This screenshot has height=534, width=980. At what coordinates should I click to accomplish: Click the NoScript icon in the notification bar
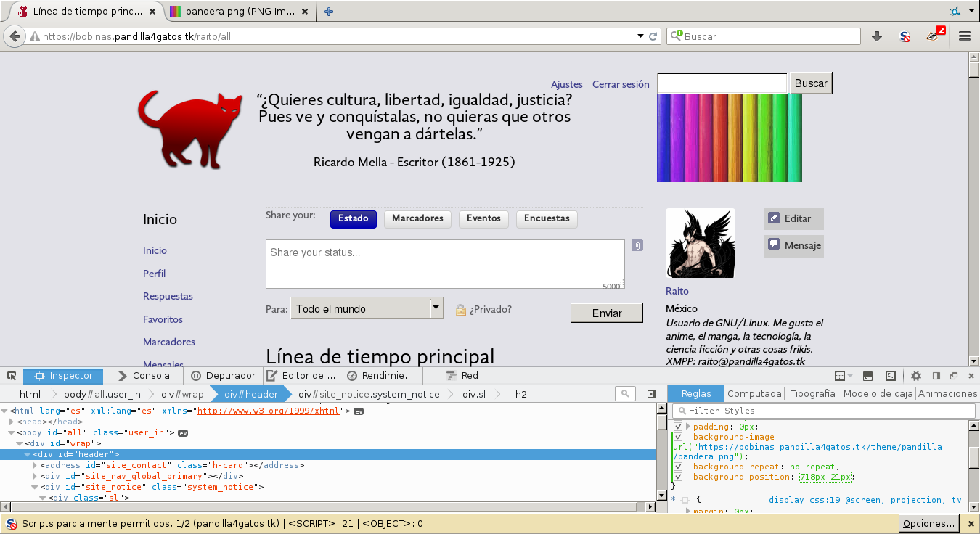tap(12, 523)
